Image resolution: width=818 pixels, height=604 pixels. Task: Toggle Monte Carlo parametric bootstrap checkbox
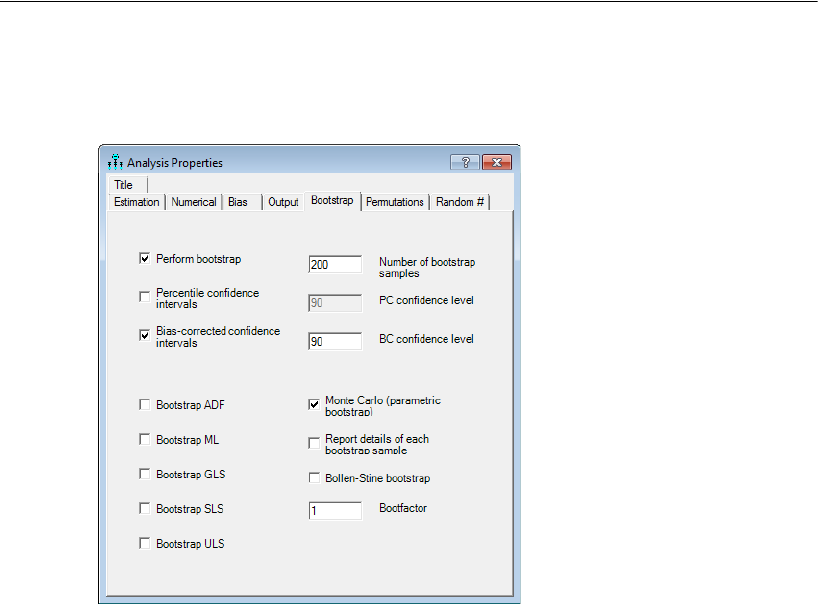click(x=314, y=404)
